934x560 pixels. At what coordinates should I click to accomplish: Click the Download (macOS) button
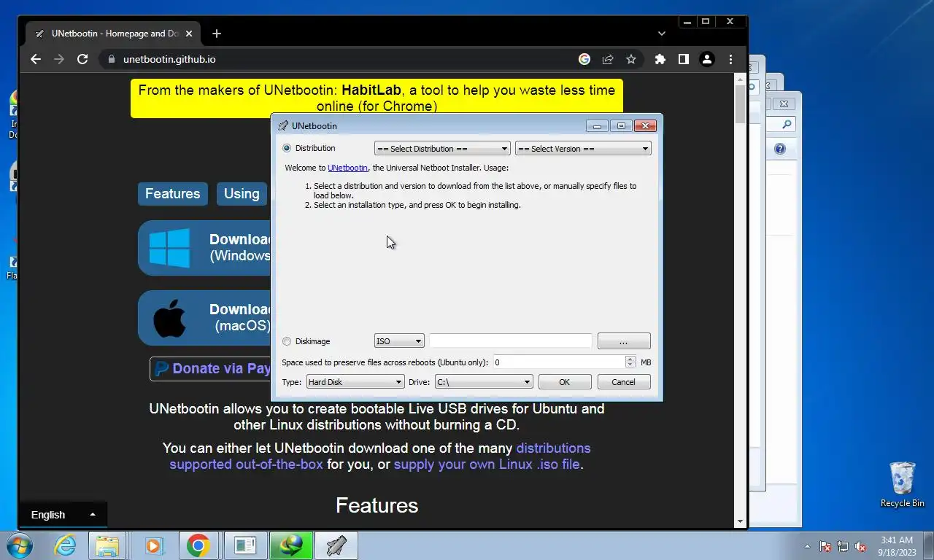coord(204,318)
